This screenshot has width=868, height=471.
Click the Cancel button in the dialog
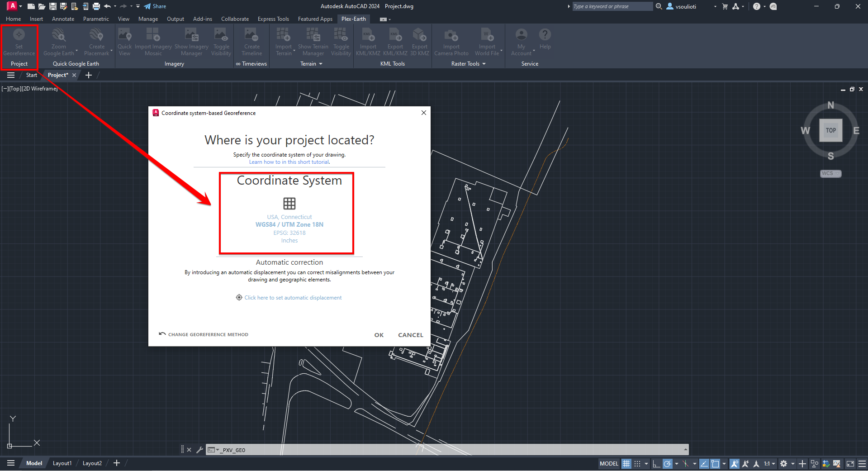coord(410,335)
